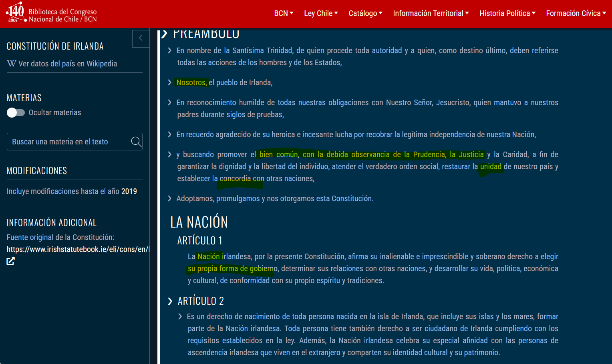
Task: Click the highlighted 'unidad' term
Action: 491,166
